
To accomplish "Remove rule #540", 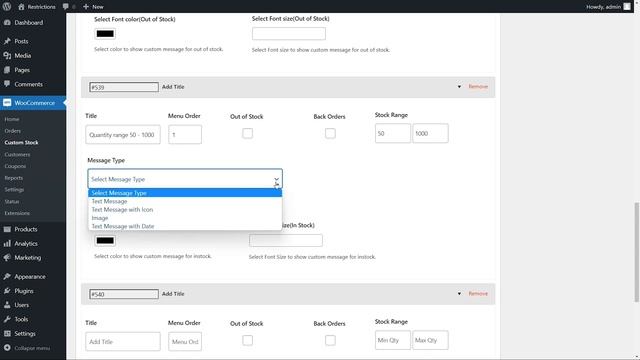I will 478,293.
